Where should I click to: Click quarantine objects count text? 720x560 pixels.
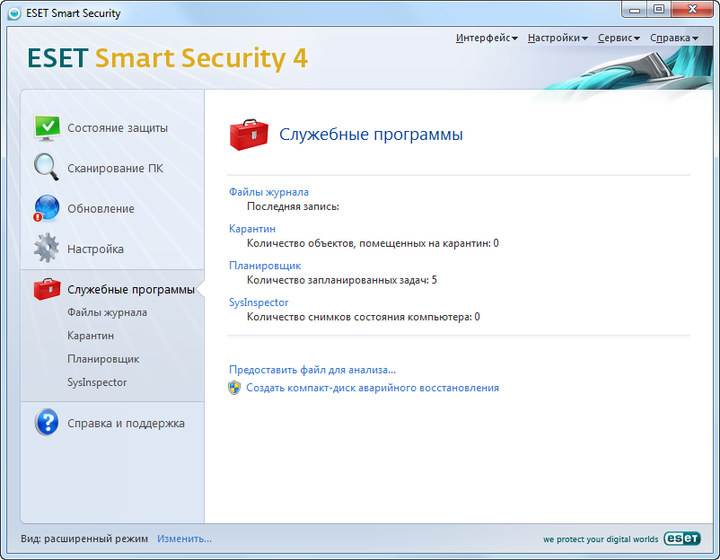pos(373,243)
